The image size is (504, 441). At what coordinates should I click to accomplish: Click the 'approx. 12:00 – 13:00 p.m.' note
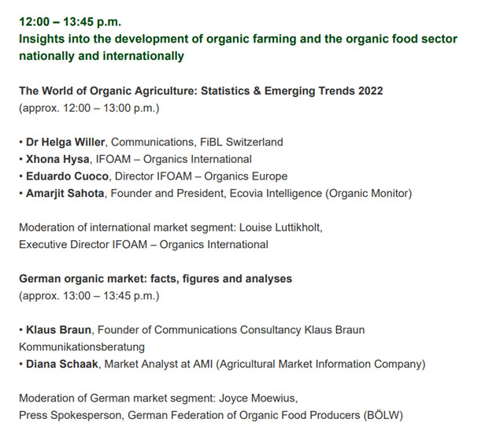pyautogui.click(x=89, y=108)
